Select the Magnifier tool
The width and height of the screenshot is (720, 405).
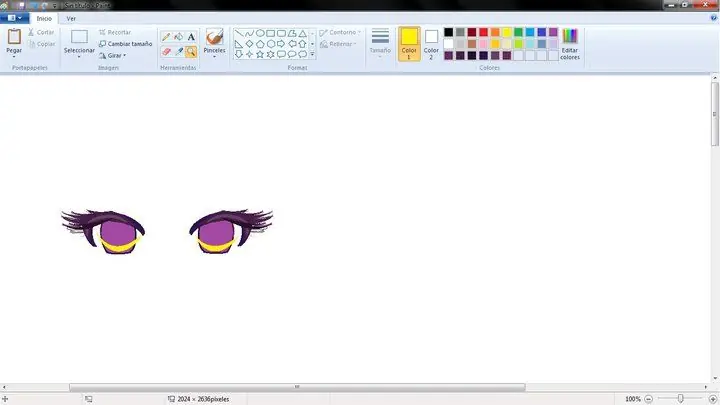191,51
